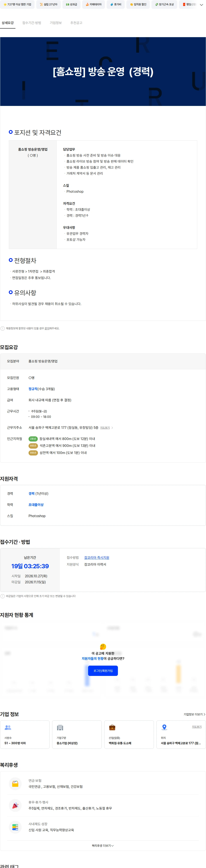
Task: Click the 마감일 2026.11.15(일) date
Action: pos(35,582)
